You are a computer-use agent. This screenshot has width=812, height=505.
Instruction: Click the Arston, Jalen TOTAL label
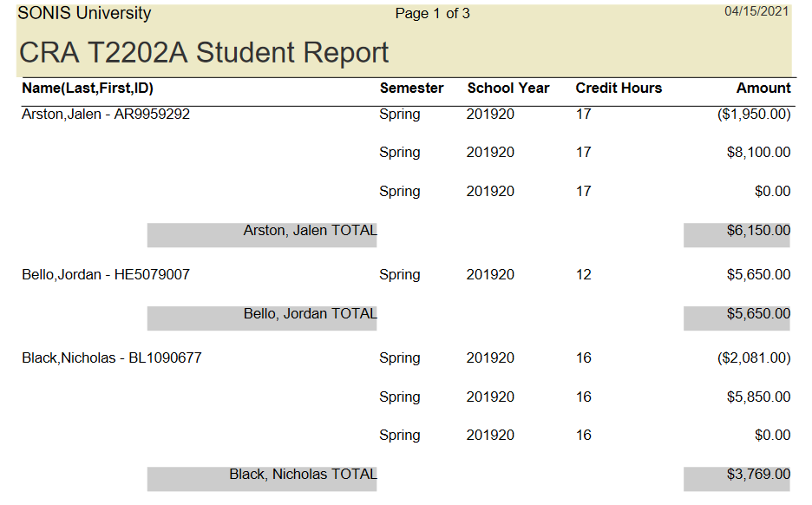tap(310, 231)
